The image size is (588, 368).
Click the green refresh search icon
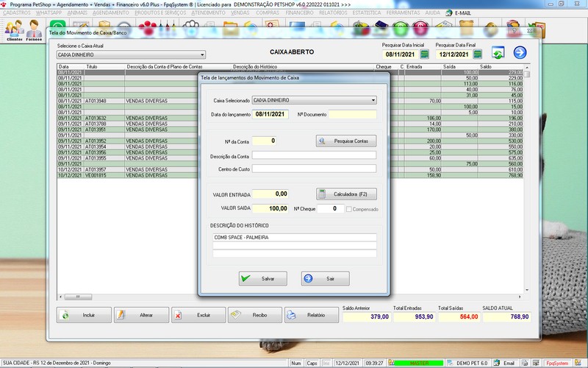(x=498, y=52)
